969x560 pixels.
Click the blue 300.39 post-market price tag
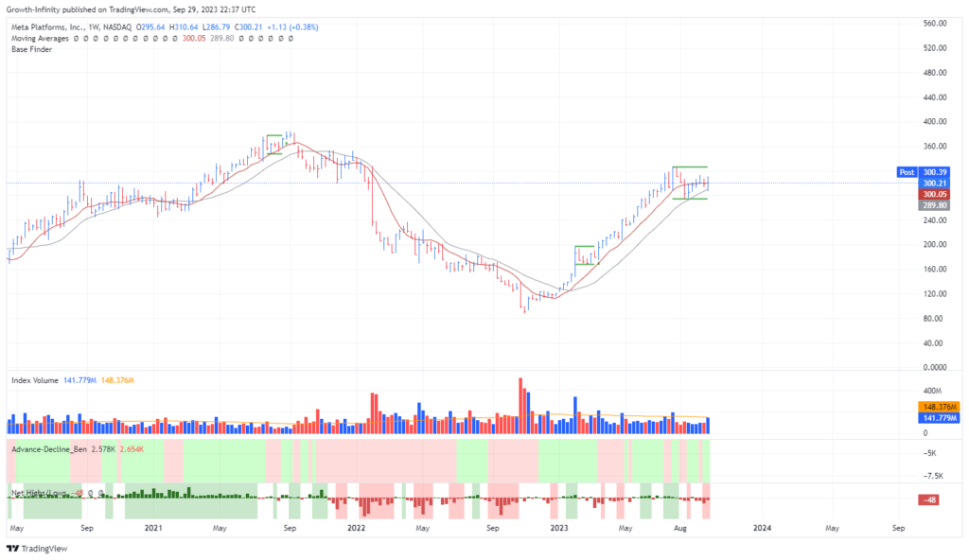click(935, 172)
